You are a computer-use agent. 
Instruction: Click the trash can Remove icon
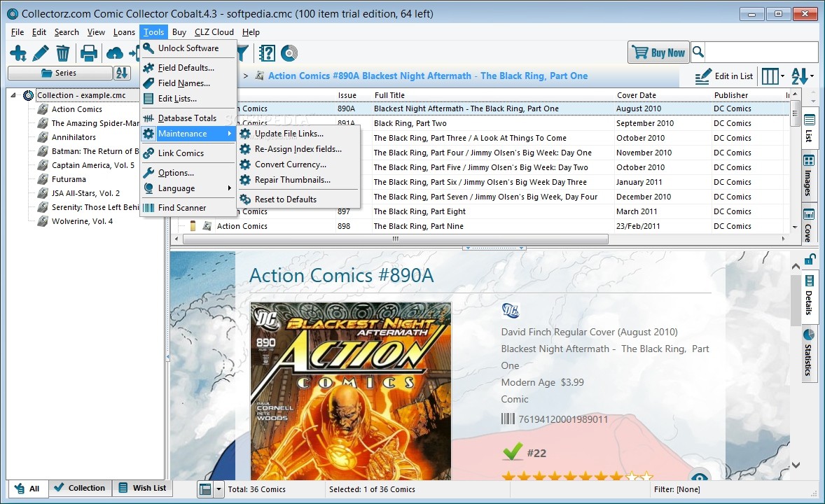[x=62, y=53]
